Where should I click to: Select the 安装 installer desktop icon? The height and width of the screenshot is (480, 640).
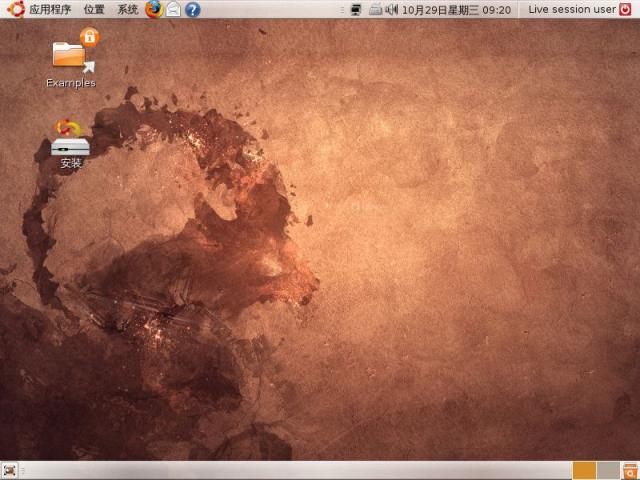tap(71, 144)
